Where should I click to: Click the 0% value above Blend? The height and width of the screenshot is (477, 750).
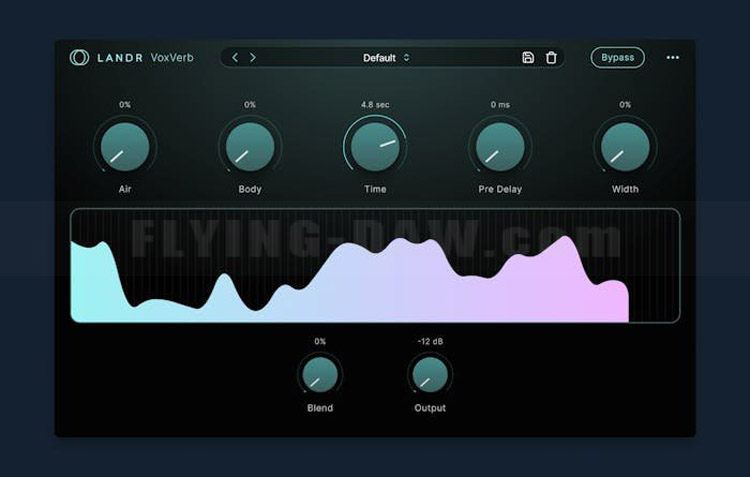320,341
